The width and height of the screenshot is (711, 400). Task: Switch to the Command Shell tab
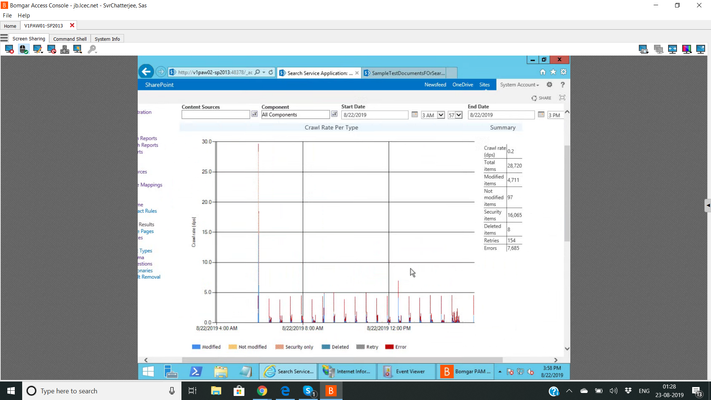point(70,39)
